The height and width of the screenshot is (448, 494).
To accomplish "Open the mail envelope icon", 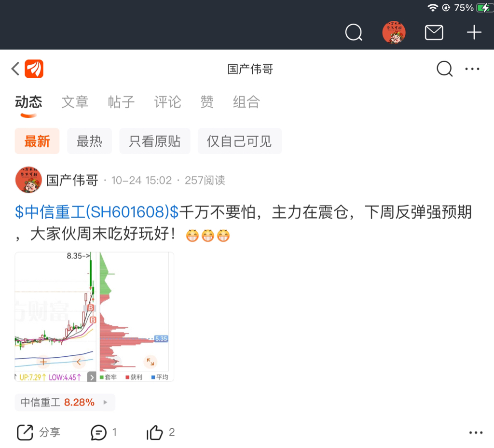I will pyautogui.click(x=434, y=32).
